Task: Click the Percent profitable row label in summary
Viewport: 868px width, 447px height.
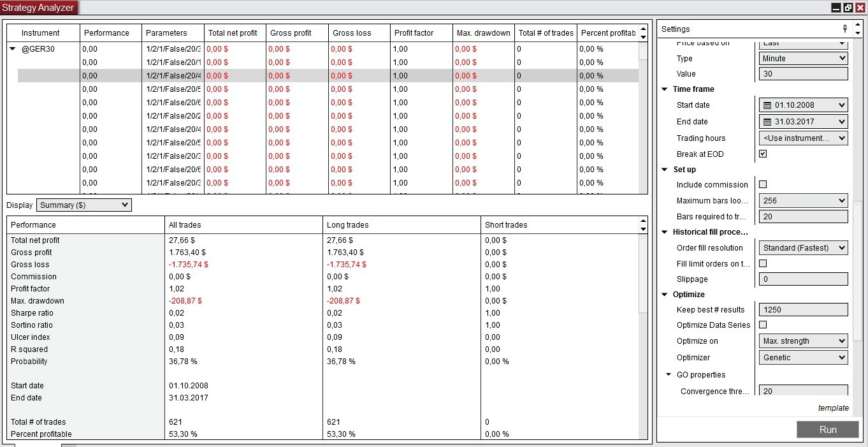Action: tap(41, 434)
